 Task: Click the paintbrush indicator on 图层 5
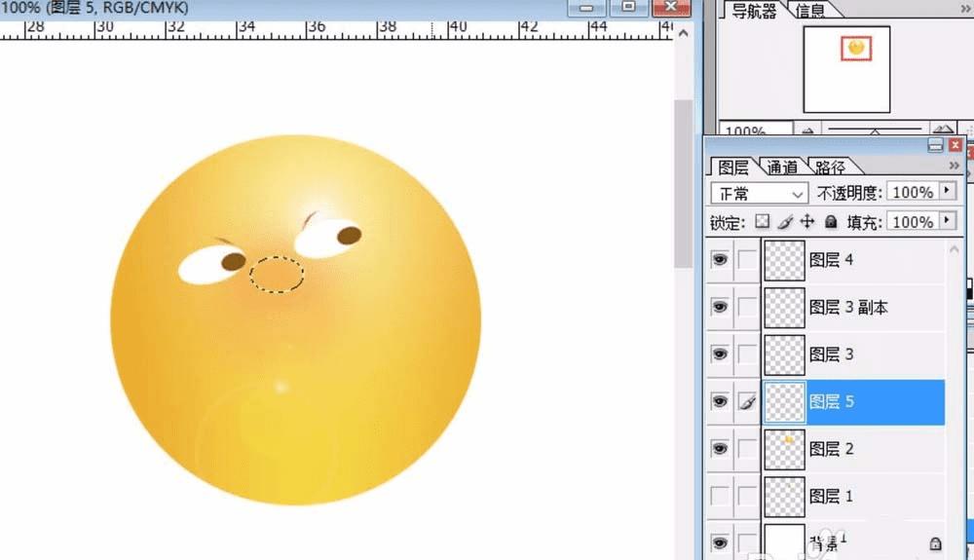[747, 402]
